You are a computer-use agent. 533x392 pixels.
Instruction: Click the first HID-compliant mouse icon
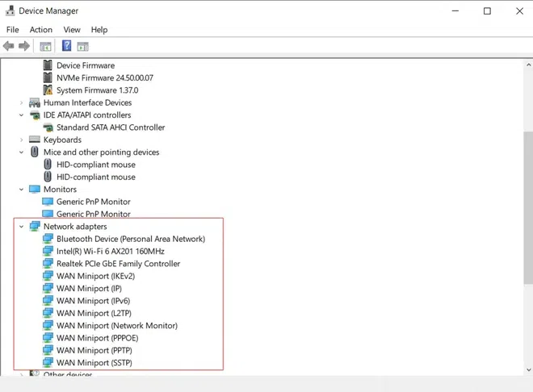coord(48,165)
